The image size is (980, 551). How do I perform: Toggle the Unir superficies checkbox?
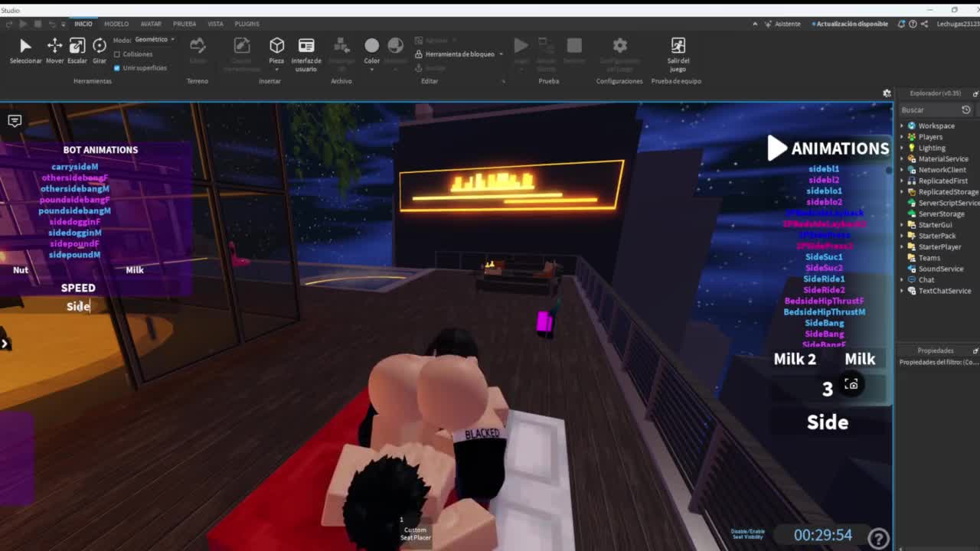click(x=117, y=68)
